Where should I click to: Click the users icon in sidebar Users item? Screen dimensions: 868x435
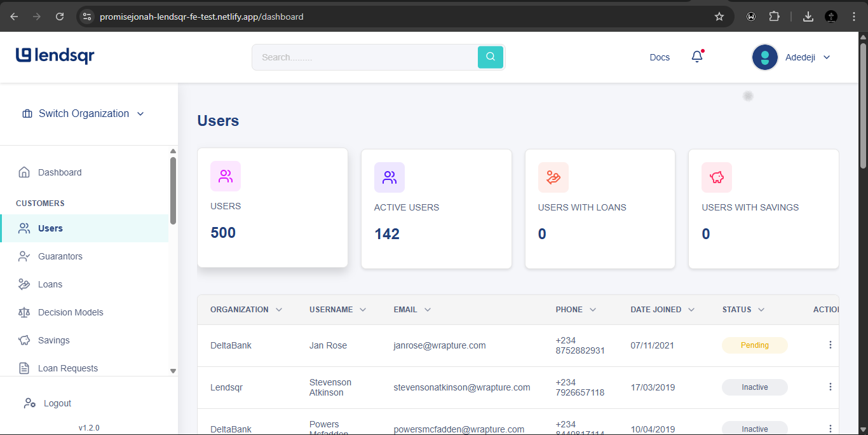coord(24,228)
